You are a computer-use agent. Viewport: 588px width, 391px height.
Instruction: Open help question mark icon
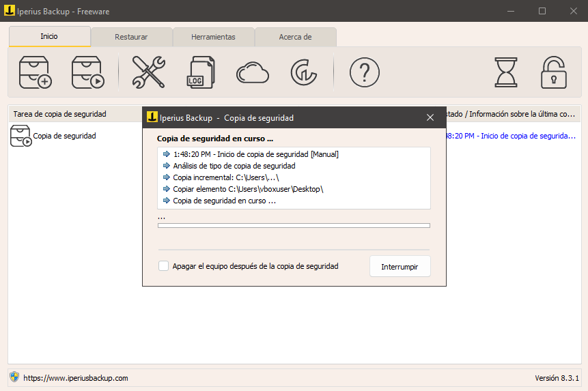tap(364, 72)
